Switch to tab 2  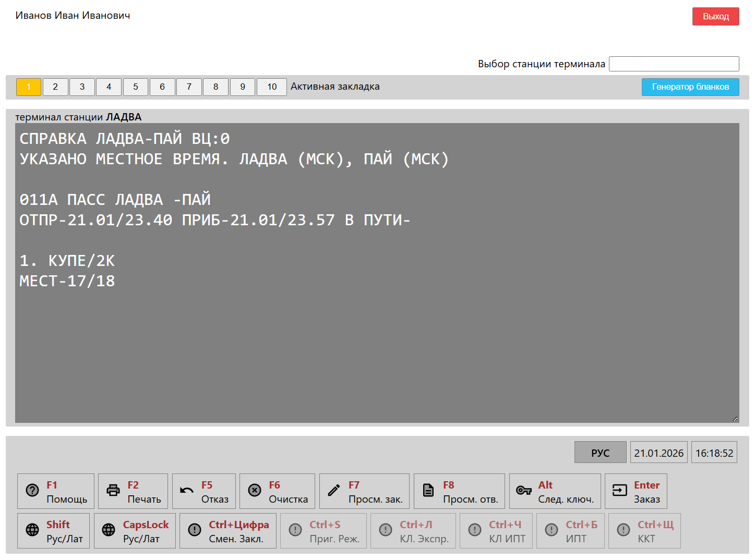coord(55,87)
